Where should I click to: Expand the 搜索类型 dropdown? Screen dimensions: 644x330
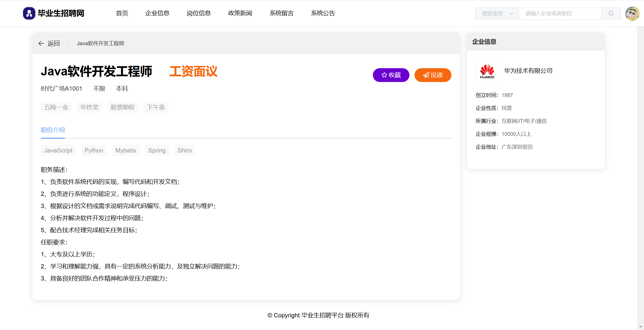click(x=497, y=14)
